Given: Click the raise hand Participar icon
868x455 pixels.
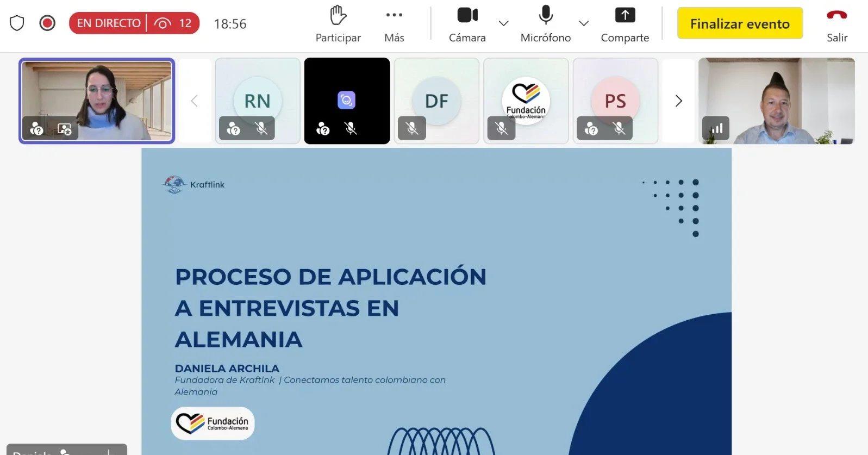Looking at the screenshot, I should pyautogui.click(x=338, y=16).
